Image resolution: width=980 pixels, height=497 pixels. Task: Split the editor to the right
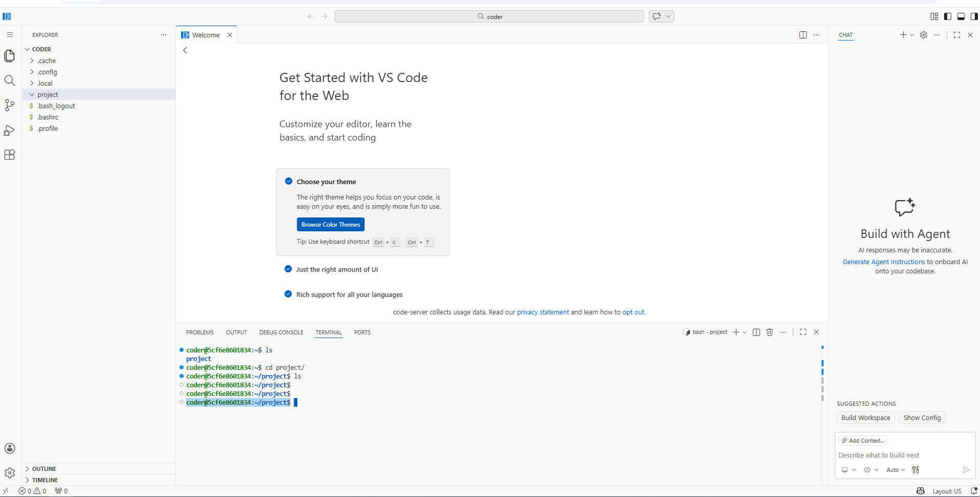tap(803, 35)
